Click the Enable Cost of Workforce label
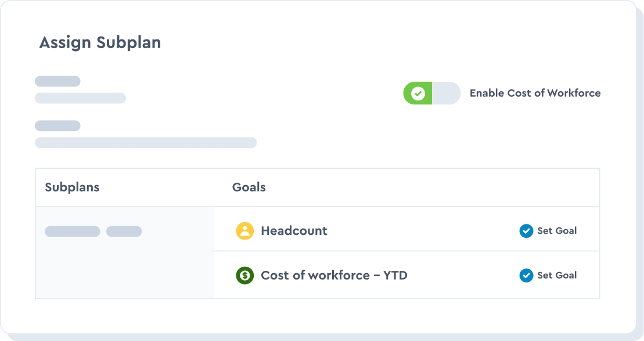Screen dimensions: 644x341 [535, 93]
